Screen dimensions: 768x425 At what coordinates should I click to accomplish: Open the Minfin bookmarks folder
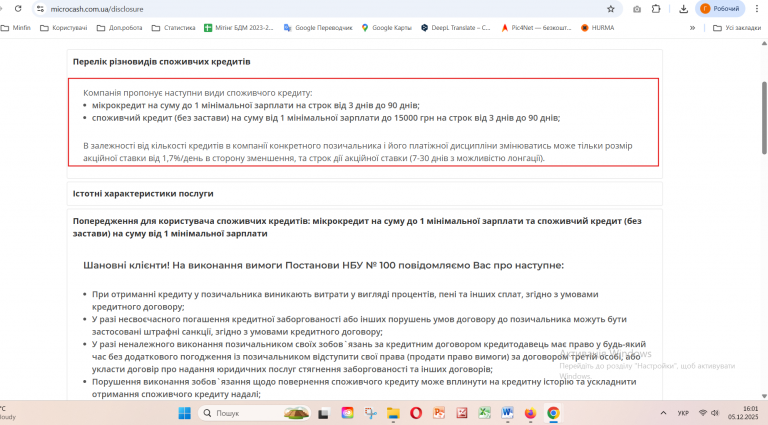[16, 28]
